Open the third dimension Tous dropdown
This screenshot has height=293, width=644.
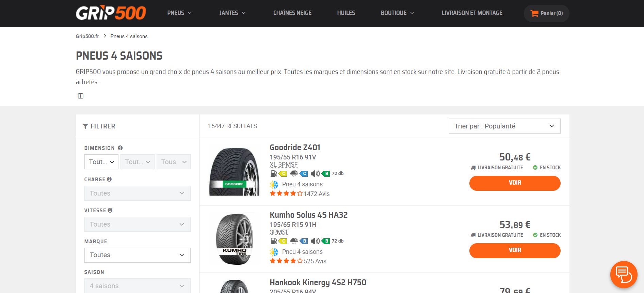tap(174, 162)
